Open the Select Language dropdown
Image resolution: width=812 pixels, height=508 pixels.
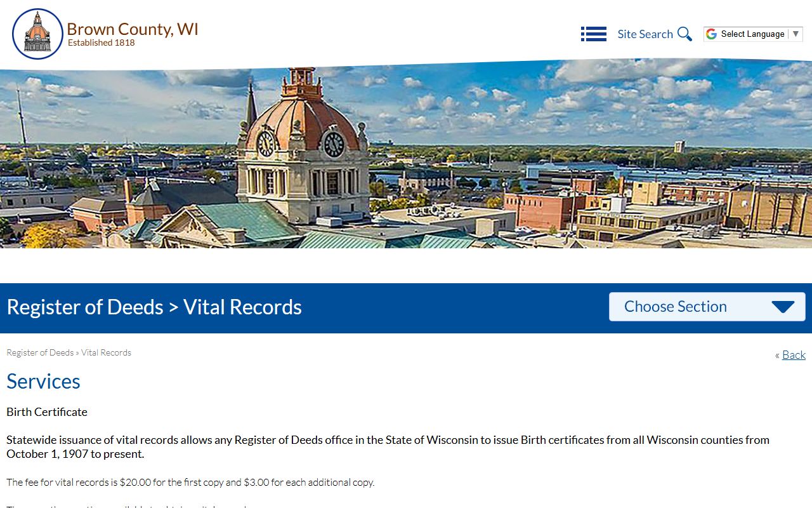pyautogui.click(x=754, y=34)
